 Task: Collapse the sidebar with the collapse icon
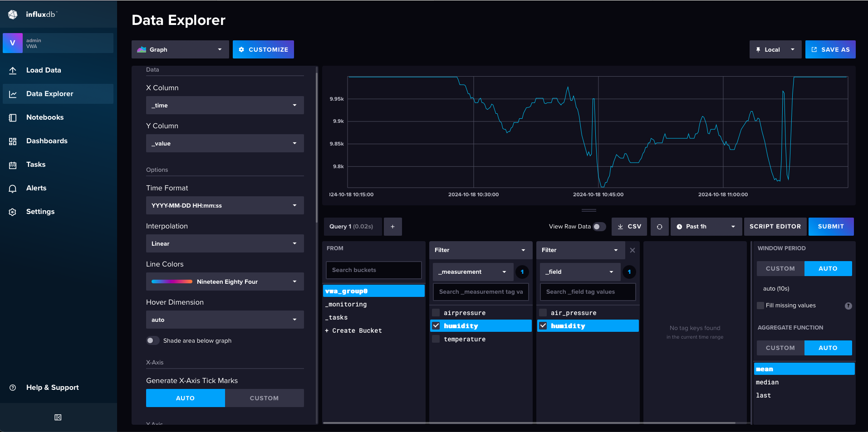tap(58, 417)
